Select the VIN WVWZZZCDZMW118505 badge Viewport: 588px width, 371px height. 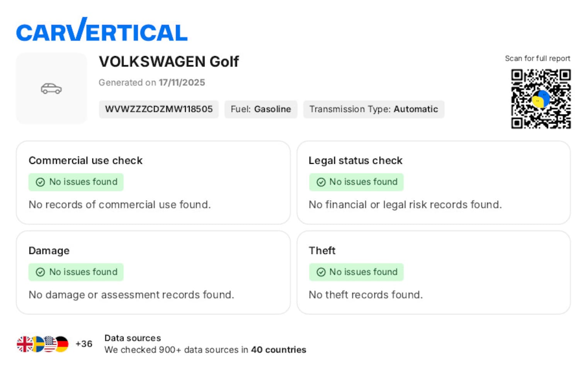[159, 109]
